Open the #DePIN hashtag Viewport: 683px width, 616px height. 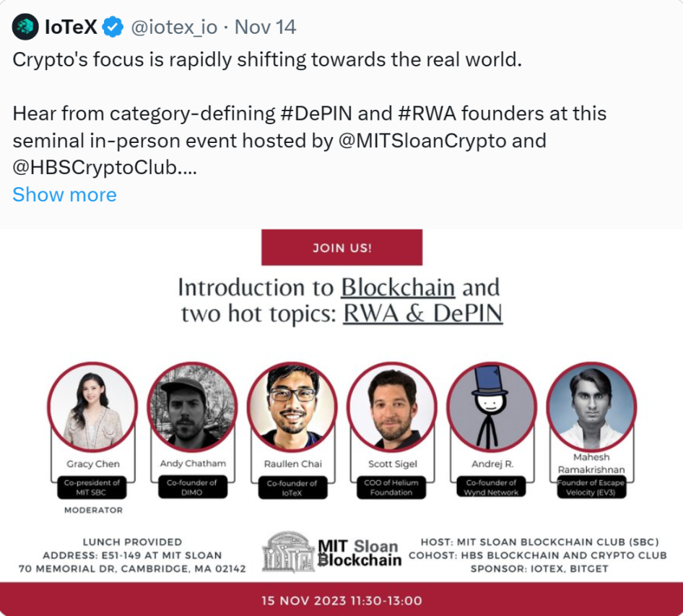pos(316,113)
